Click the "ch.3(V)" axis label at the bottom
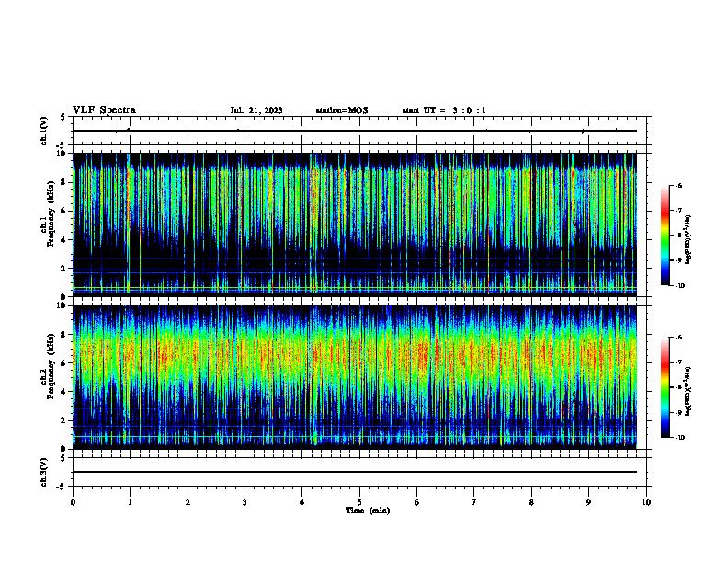This screenshot has height=563, width=728. click(43, 473)
